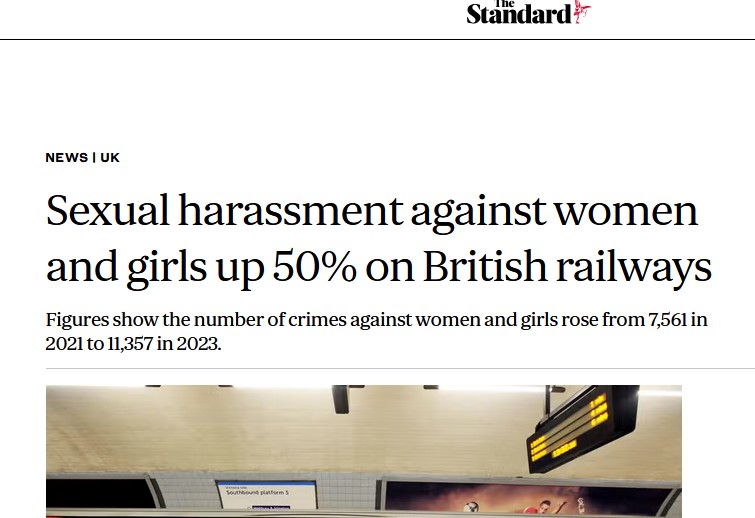Viewport: 755px width, 518px height.
Task: Click the ceiling speaker in station photo
Action: tap(341, 399)
